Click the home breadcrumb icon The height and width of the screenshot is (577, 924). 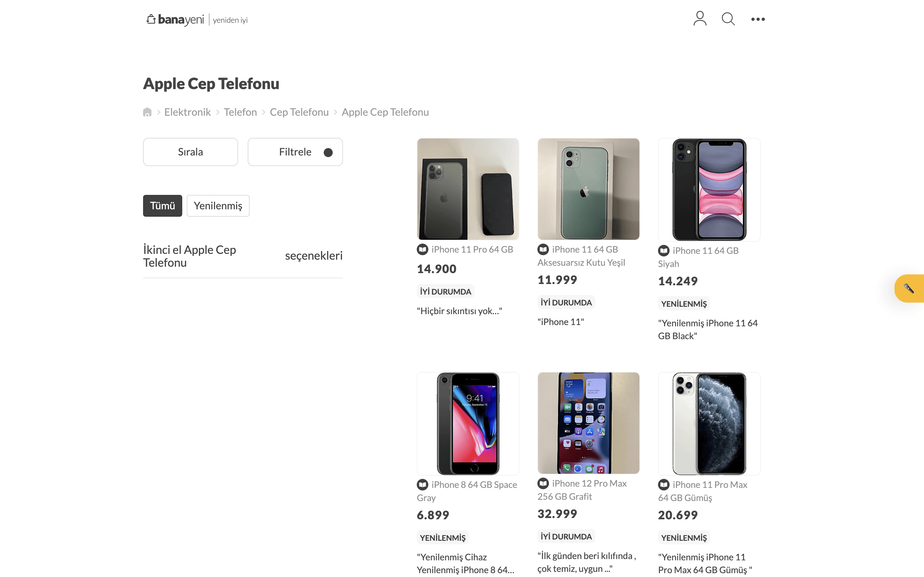click(147, 112)
